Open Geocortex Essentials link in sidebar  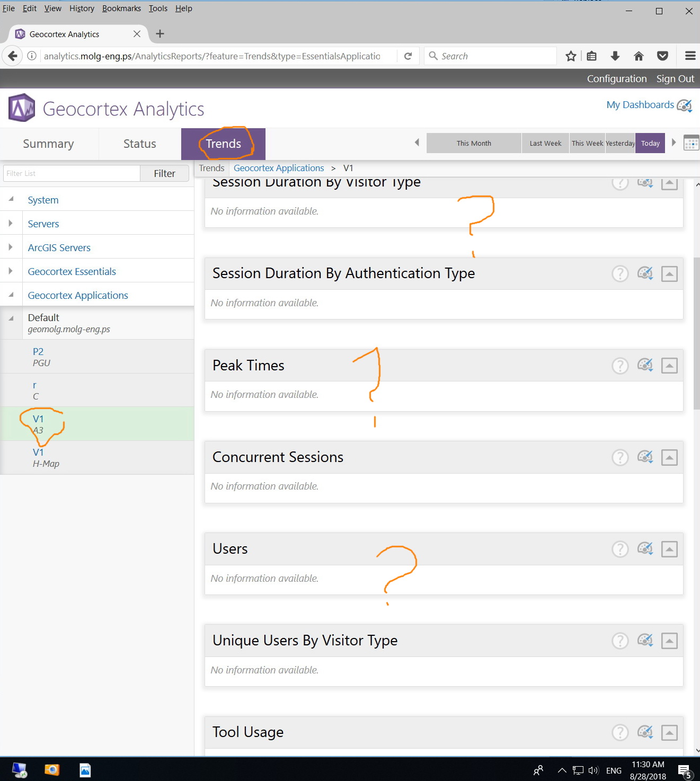point(72,272)
